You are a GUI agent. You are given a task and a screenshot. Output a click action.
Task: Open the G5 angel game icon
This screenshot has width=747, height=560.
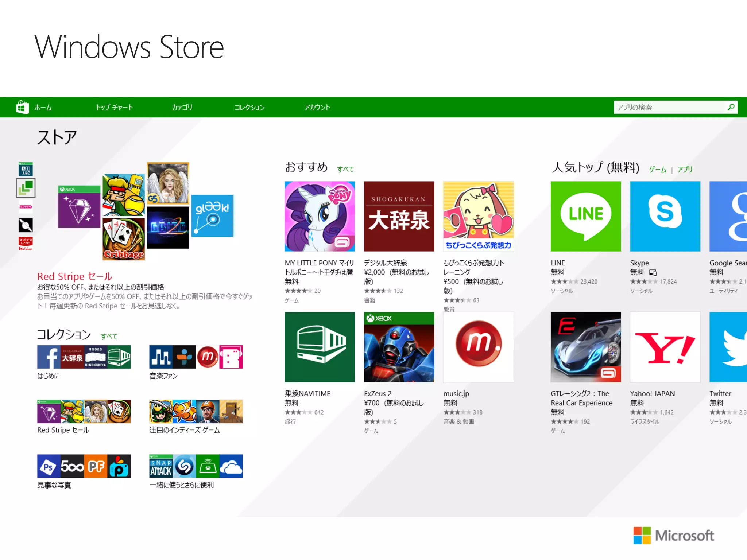(168, 183)
